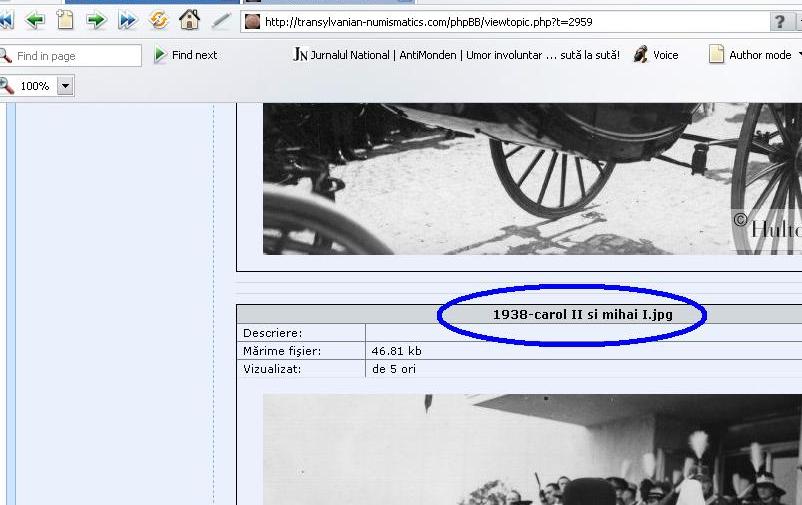This screenshot has width=802, height=505.
Task: Click the zoom magnifier icon
Action: click(7, 86)
